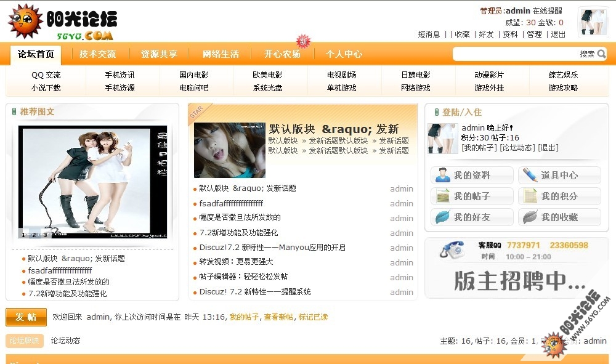
Task: Go to 单机游戏 subforum
Action: click(342, 88)
